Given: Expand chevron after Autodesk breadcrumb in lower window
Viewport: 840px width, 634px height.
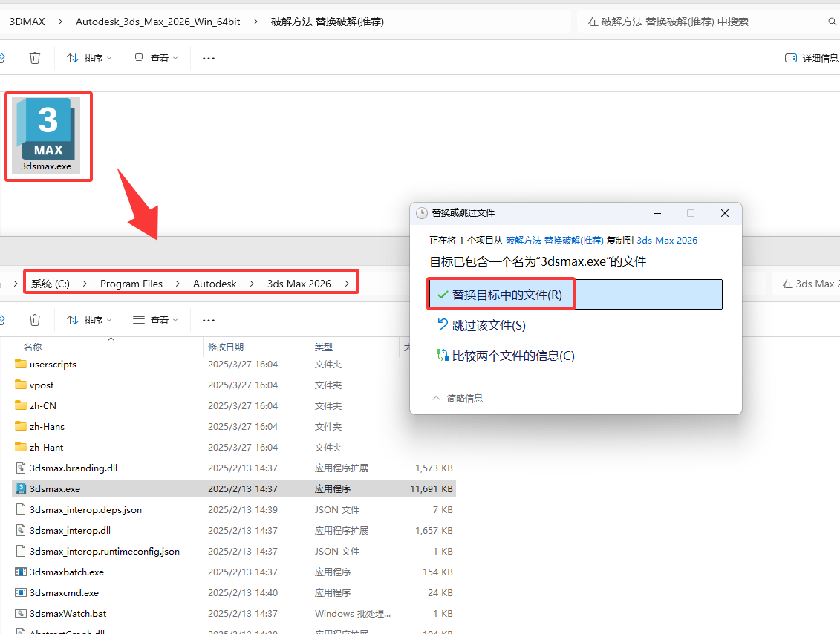Looking at the screenshot, I should click(252, 284).
